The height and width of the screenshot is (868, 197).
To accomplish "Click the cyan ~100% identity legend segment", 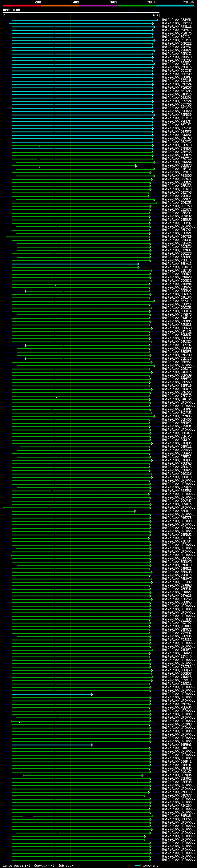I will 175,6.
